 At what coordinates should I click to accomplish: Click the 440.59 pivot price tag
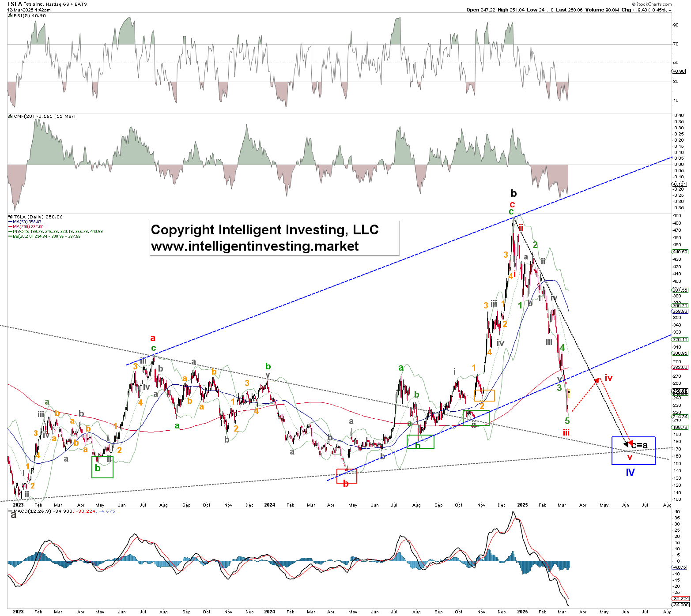tap(680, 252)
